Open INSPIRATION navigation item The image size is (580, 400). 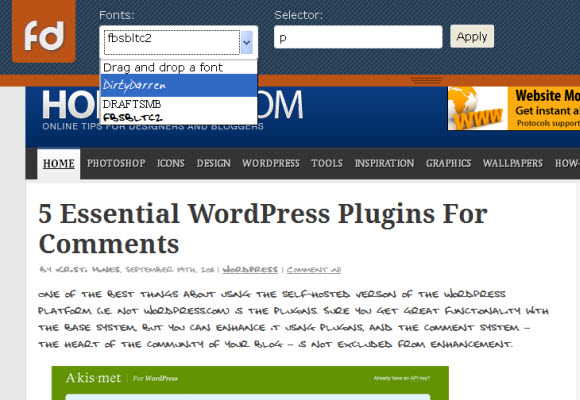click(x=384, y=163)
